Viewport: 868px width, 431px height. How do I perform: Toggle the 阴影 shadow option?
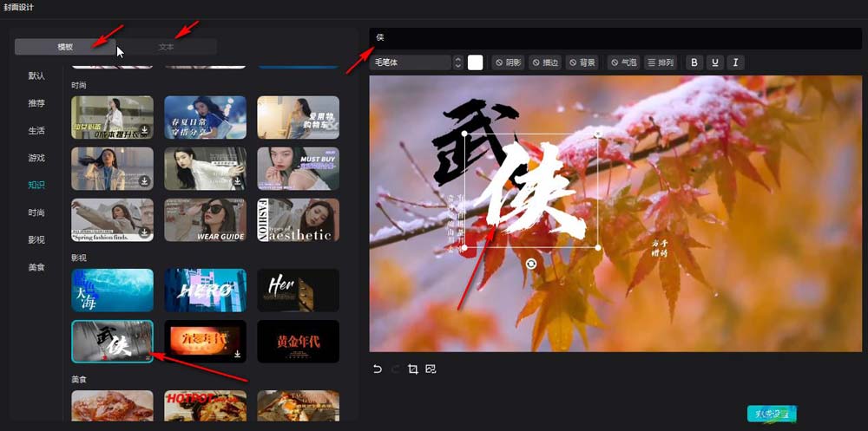[x=509, y=62]
